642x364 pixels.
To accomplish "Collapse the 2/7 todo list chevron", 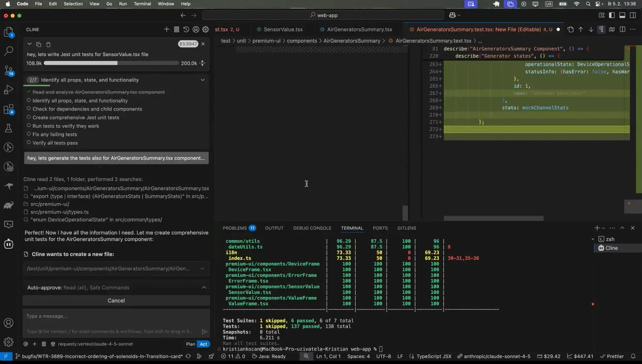I will coord(203,80).
